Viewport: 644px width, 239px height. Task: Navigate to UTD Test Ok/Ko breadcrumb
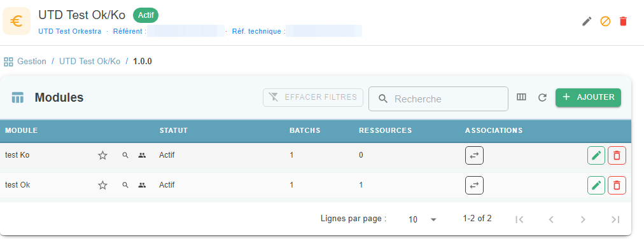pyautogui.click(x=90, y=62)
